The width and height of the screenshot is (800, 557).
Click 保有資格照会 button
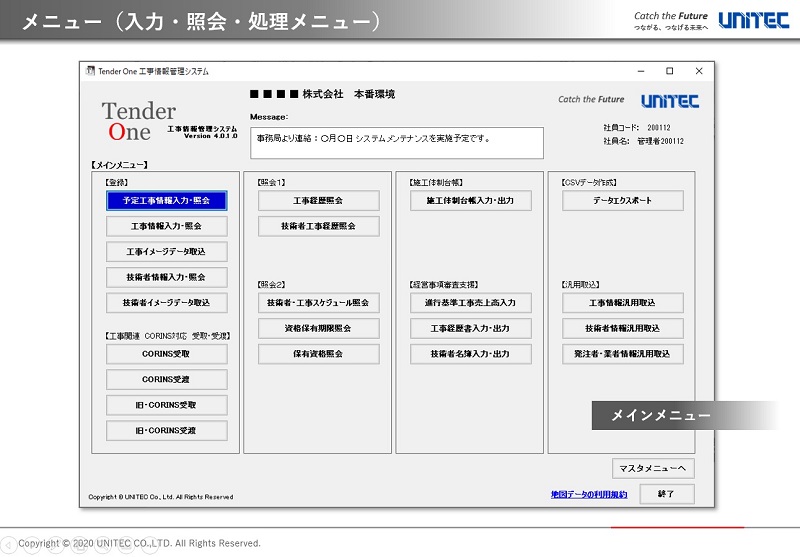pos(318,353)
